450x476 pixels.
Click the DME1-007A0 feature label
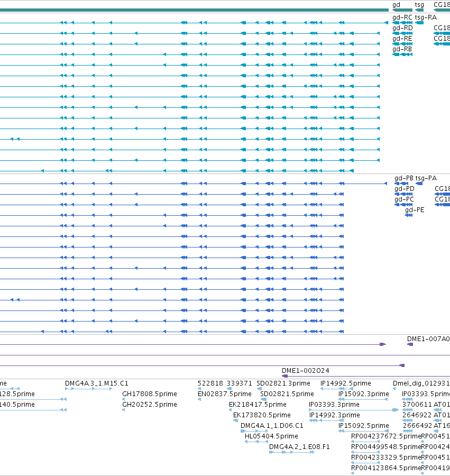click(x=428, y=339)
